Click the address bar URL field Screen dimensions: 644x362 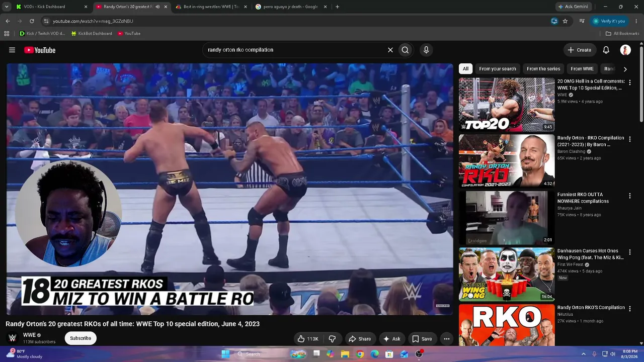(297, 21)
